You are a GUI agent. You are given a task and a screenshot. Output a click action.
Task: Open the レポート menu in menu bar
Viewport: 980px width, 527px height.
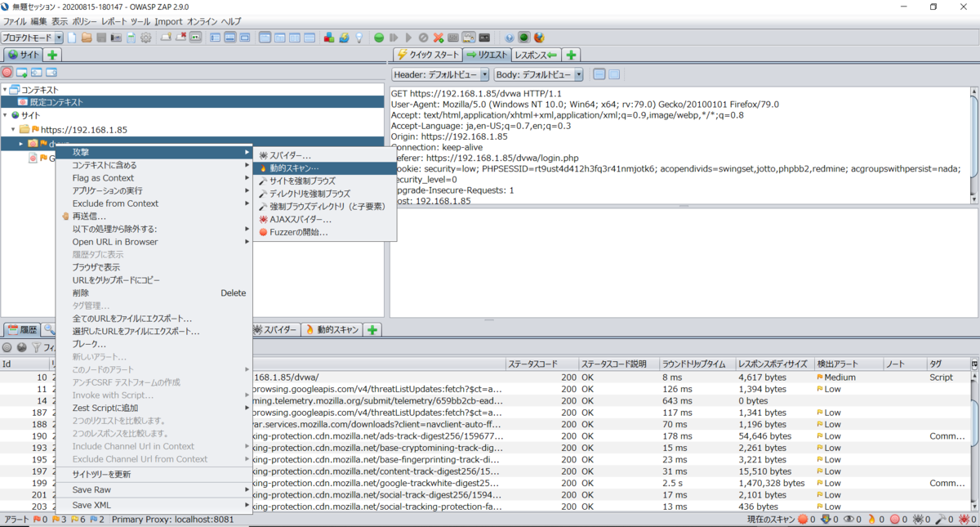[114, 21]
